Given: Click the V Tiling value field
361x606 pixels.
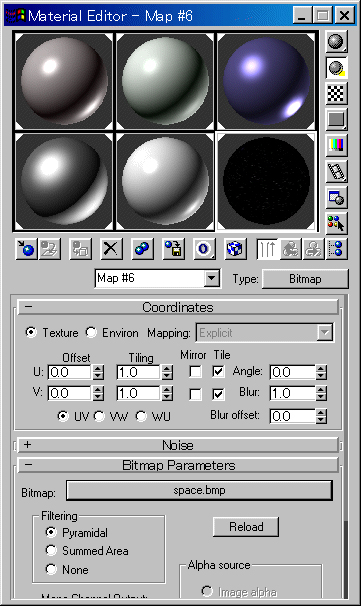Looking at the screenshot, I should click(139, 394).
